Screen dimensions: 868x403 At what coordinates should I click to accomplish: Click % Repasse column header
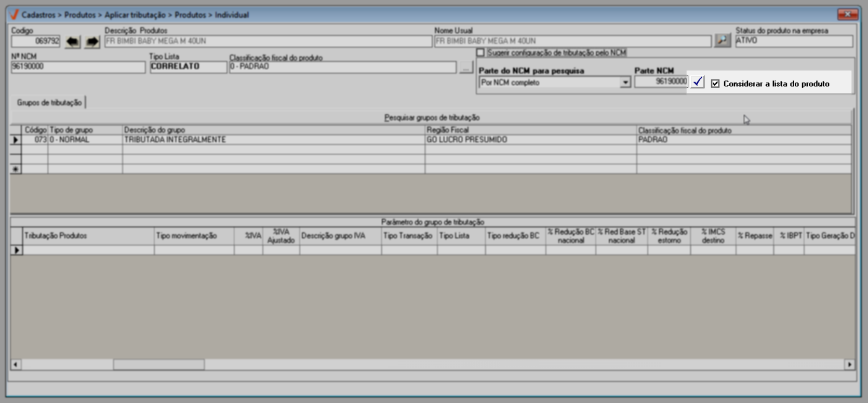click(755, 236)
